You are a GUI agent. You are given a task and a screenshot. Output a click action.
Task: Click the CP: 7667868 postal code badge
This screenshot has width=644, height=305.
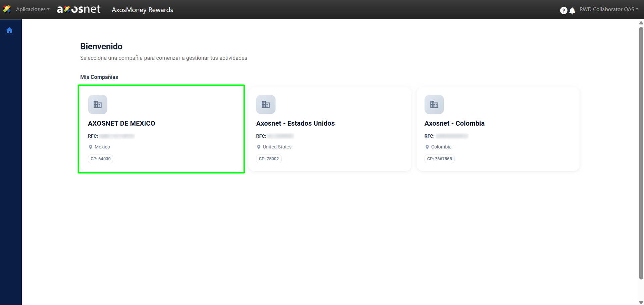tap(439, 159)
